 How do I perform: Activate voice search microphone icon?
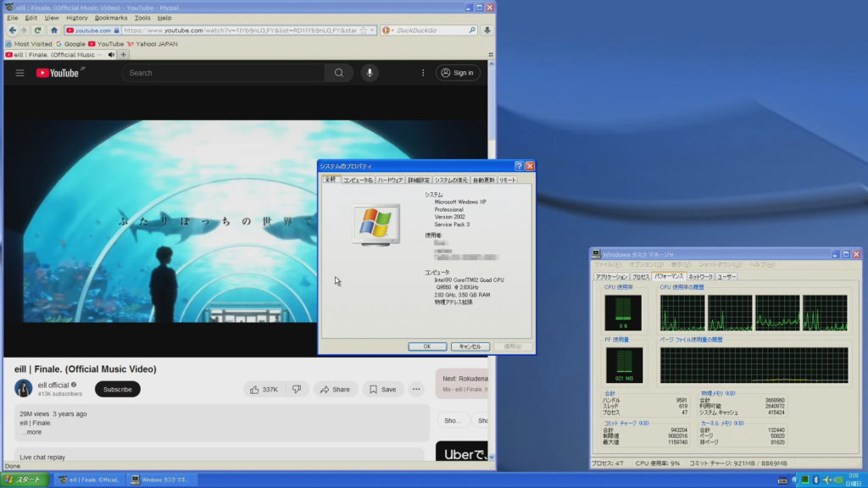tap(369, 73)
